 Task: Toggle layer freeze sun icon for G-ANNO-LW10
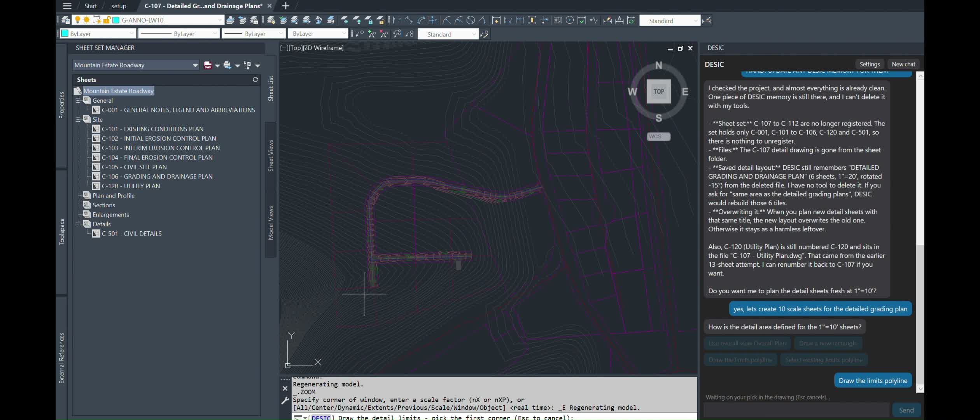click(87, 20)
